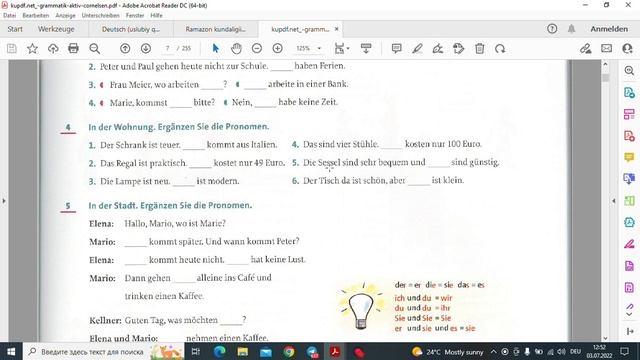The width and height of the screenshot is (640, 360).
Task: Expand the left navigation pane arrow
Action: pos(4,200)
